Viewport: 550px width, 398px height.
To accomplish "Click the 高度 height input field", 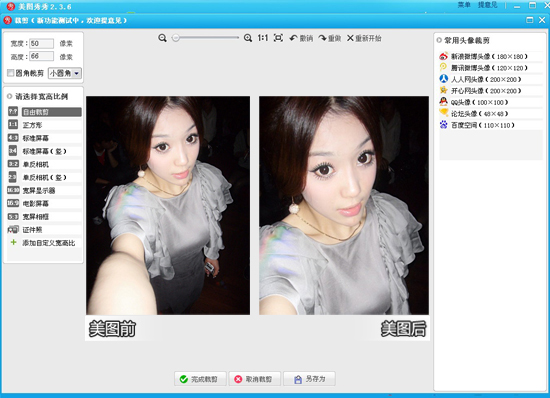I will [x=41, y=56].
